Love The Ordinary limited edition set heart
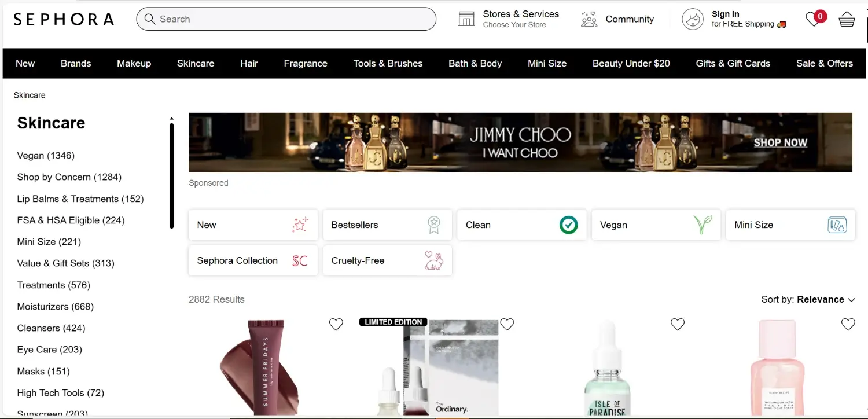Viewport: 868px width, 419px height. (x=507, y=325)
